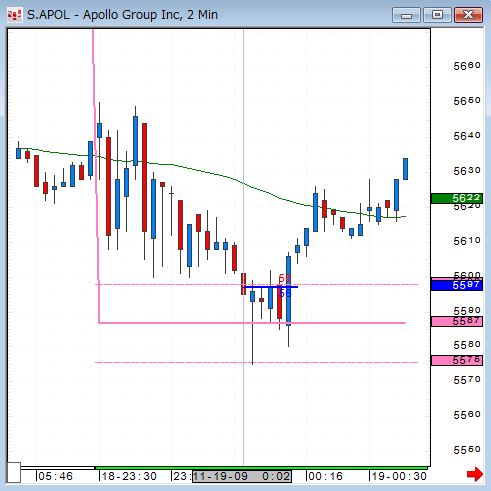Maximize the Apollo Group chart window
Image resolution: width=491 pixels, height=491 pixels.
pos(437,15)
